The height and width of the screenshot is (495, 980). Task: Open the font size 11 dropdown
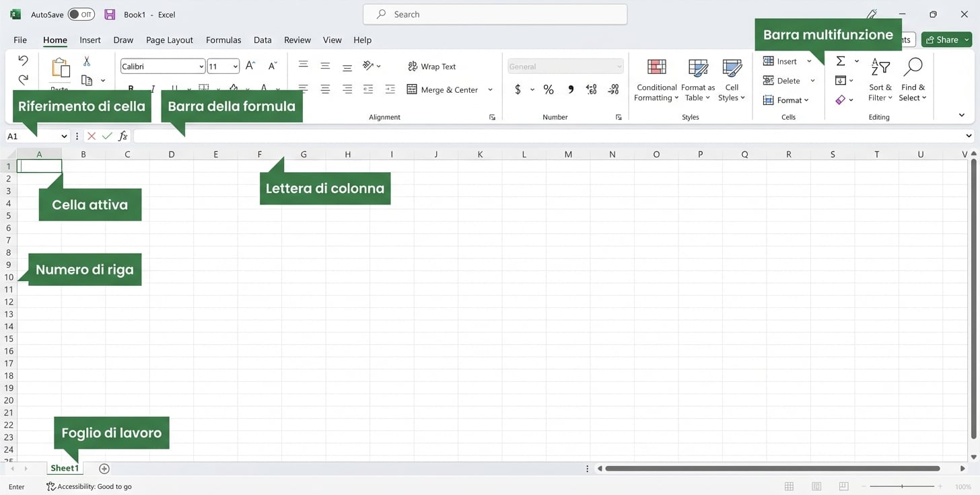click(235, 66)
